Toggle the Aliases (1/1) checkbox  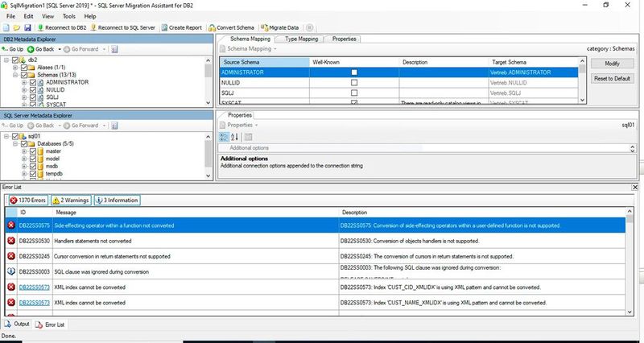(x=24, y=68)
